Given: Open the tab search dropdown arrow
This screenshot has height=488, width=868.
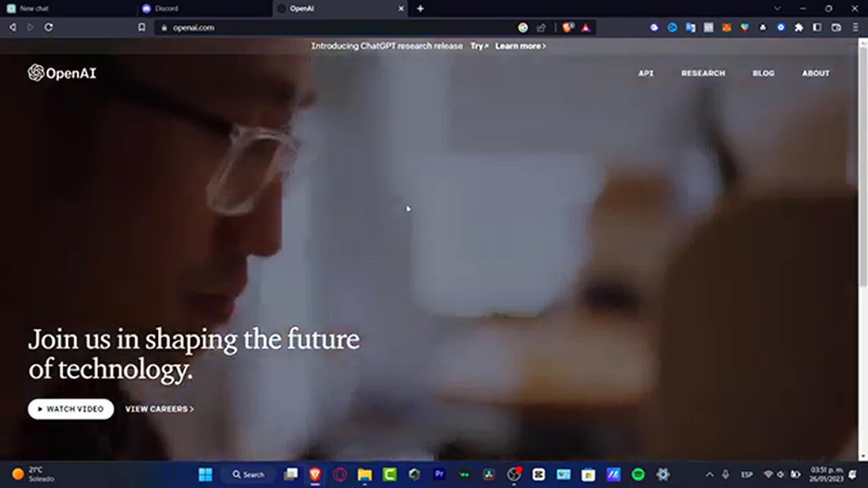Looking at the screenshot, I should point(777,8).
